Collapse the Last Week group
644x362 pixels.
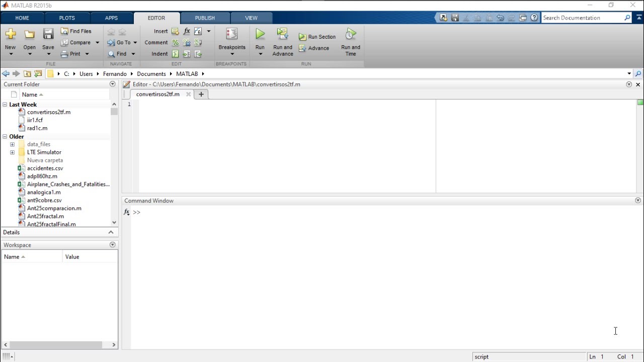(5, 105)
